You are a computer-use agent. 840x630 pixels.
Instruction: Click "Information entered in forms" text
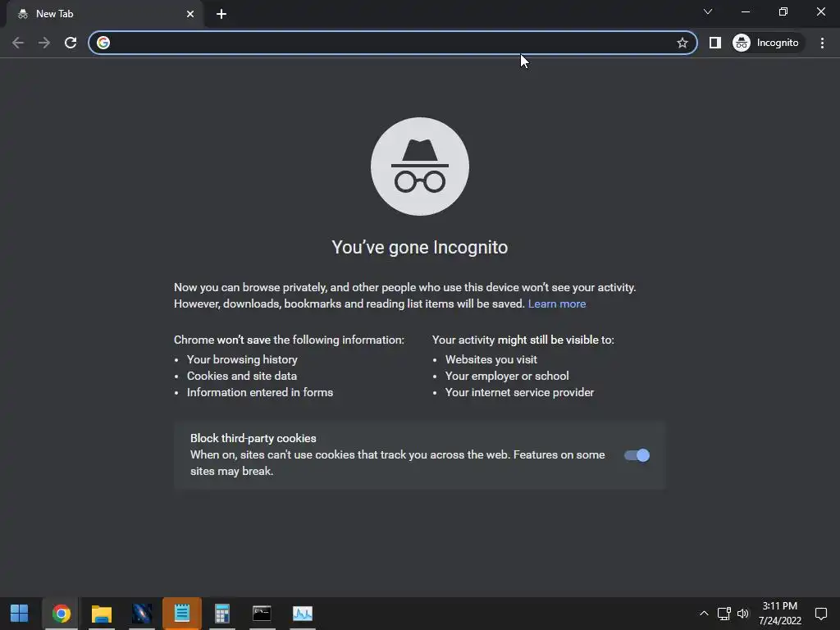pos(260,393)
